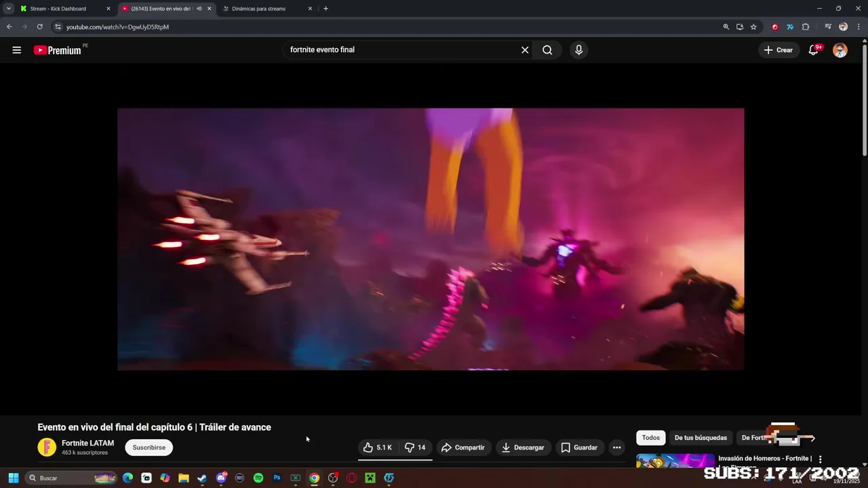
Task: Open Discord from the taskbar
Action: (221, 478)
